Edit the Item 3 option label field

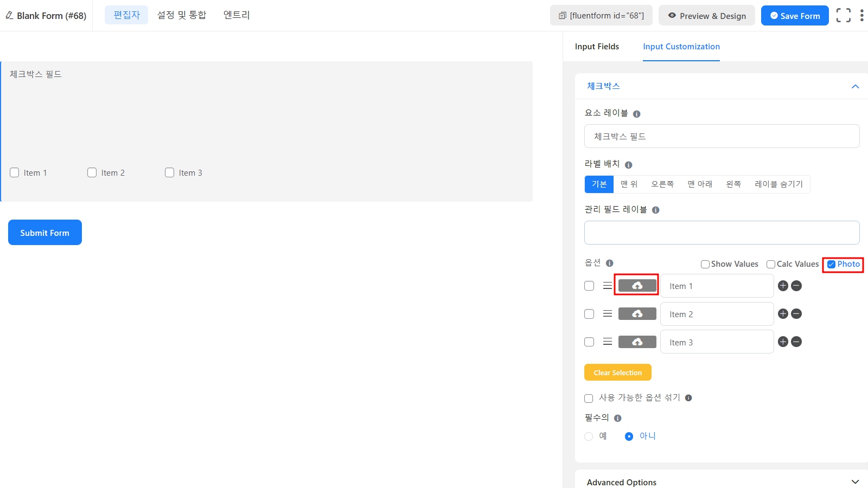717,342
